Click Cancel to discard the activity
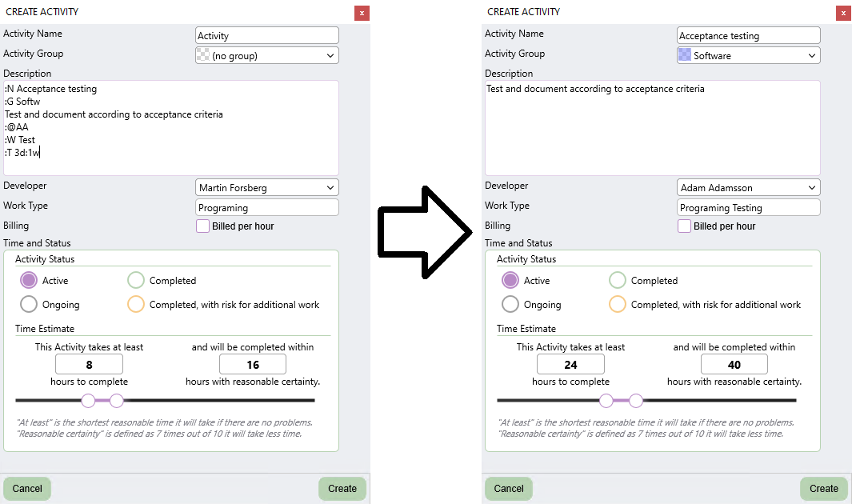Viewport: 852px width, 504px height. tap(26, 488)
